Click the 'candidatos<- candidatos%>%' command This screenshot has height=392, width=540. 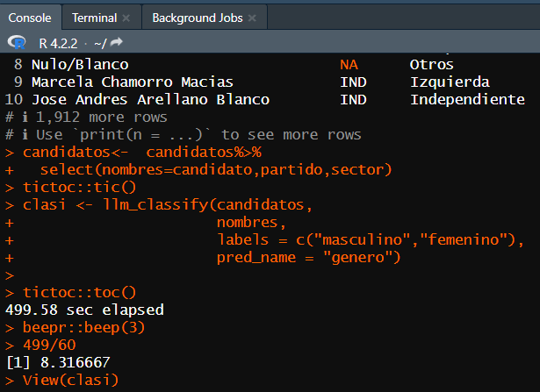pos(142,152)
